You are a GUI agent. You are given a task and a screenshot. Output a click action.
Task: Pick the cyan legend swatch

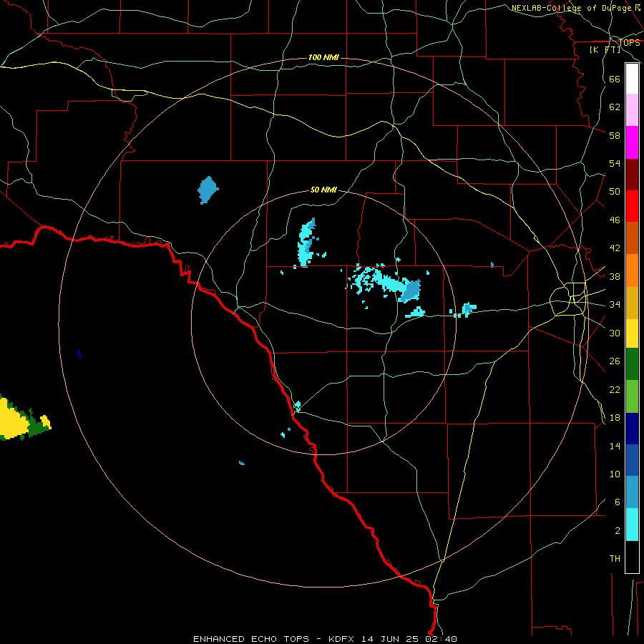[x=632, y=525]
